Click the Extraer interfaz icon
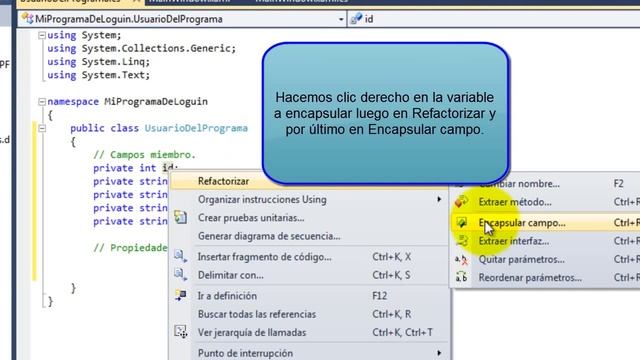Screen dimensions: 640x360 461,241
